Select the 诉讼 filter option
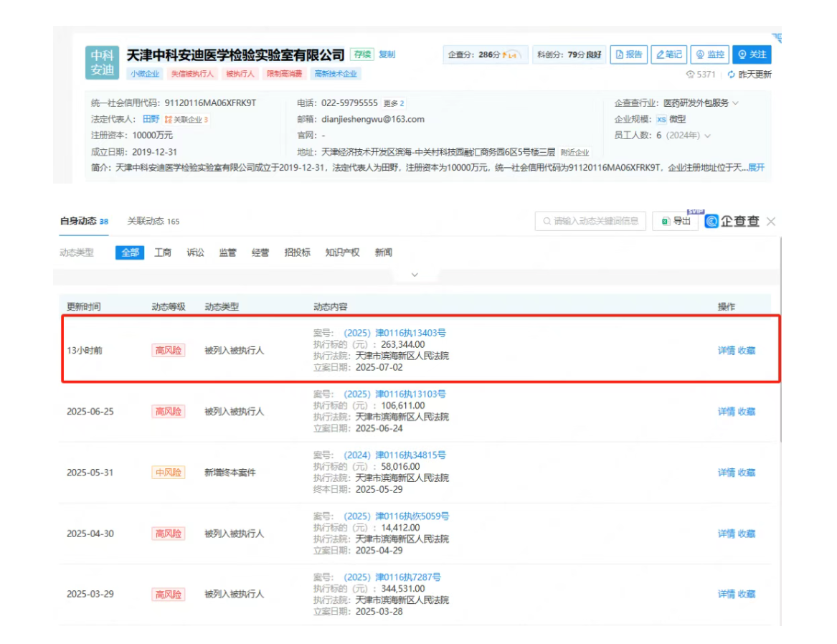 [x=195, y=252]
